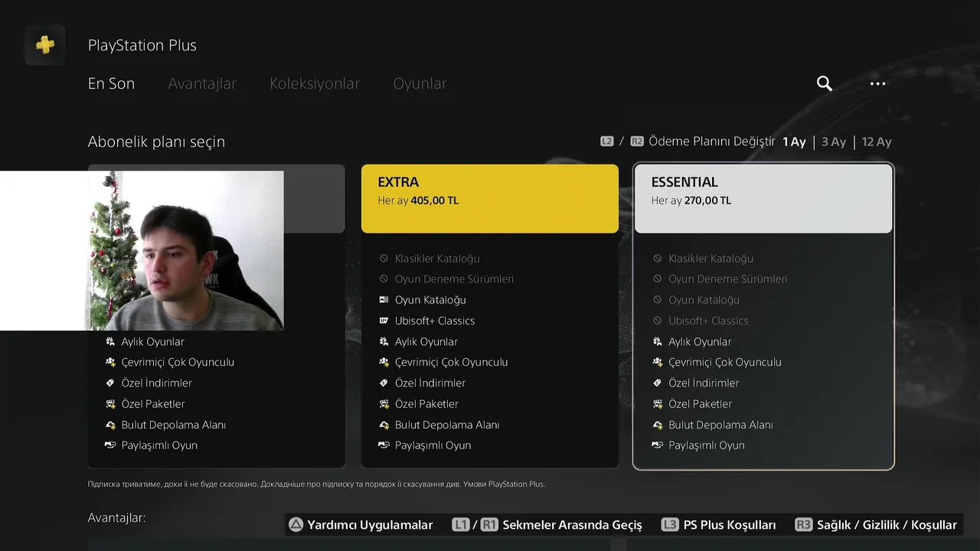Viewport: 980px width, 551px height.
Task: Click the Oyun Kataloğu icon in EXTRA
Action: tap(384, 300)
